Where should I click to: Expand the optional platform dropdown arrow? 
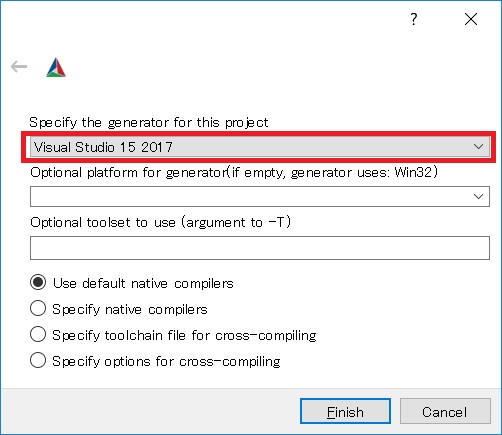[478, 196]
